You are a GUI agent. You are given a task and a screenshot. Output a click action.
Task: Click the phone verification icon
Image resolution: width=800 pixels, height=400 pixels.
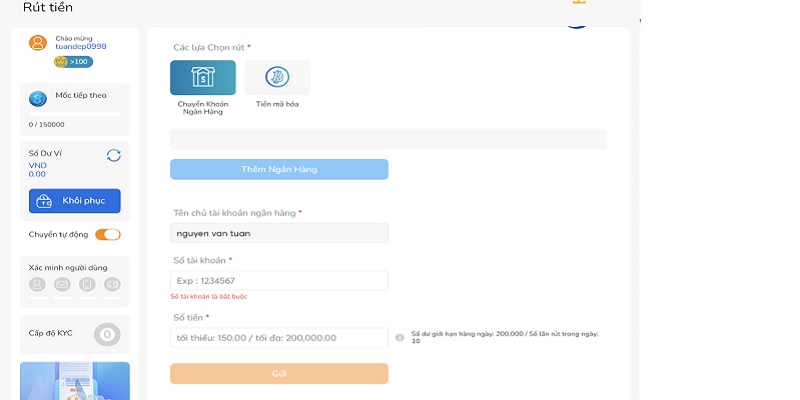tap(87, 285)
